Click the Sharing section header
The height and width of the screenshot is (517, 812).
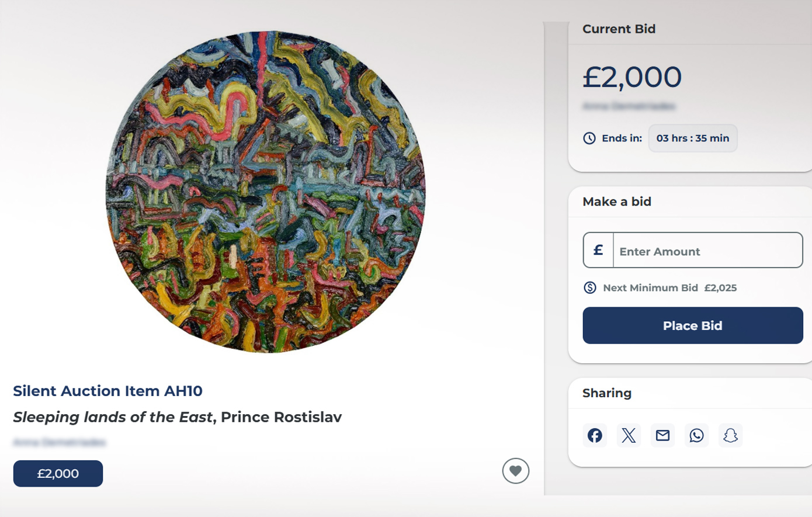coord(606,393)
